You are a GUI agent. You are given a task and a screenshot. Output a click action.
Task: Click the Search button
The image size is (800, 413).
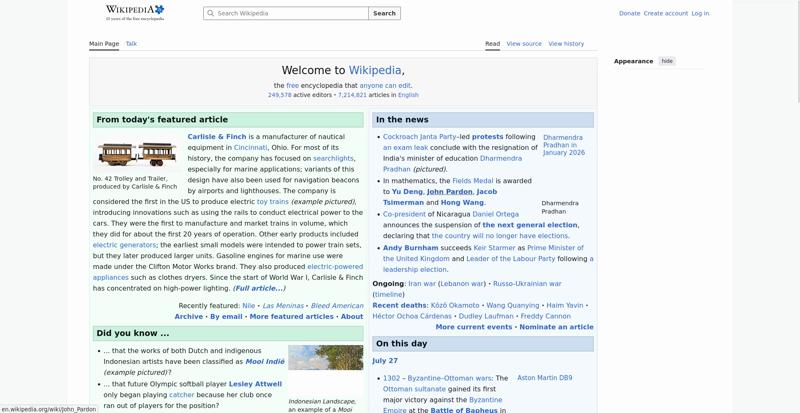pos(384,13)
